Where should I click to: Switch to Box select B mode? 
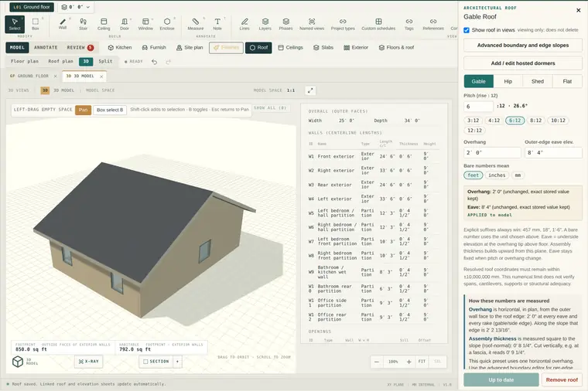coord(110,110)
